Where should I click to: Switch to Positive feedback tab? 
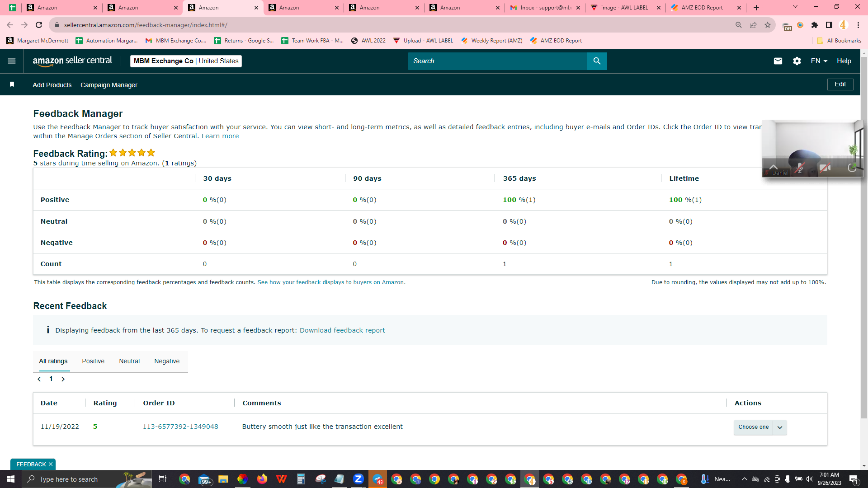[93, 361]
